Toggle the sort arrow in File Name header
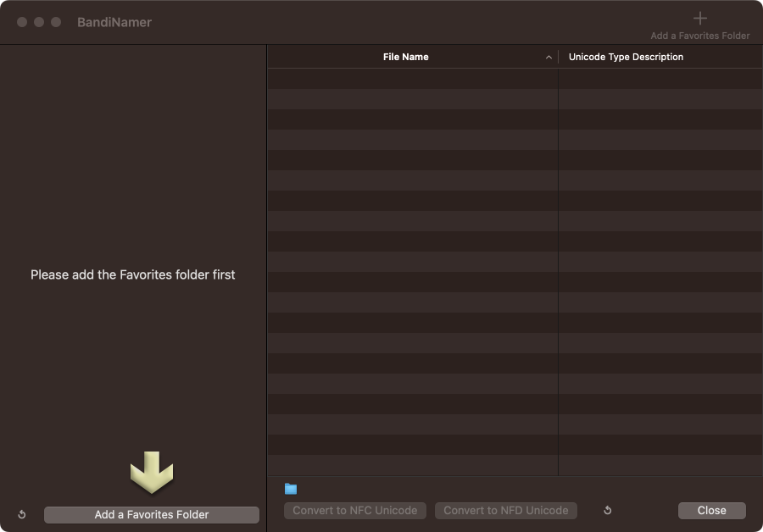 (x=549, y=58)
